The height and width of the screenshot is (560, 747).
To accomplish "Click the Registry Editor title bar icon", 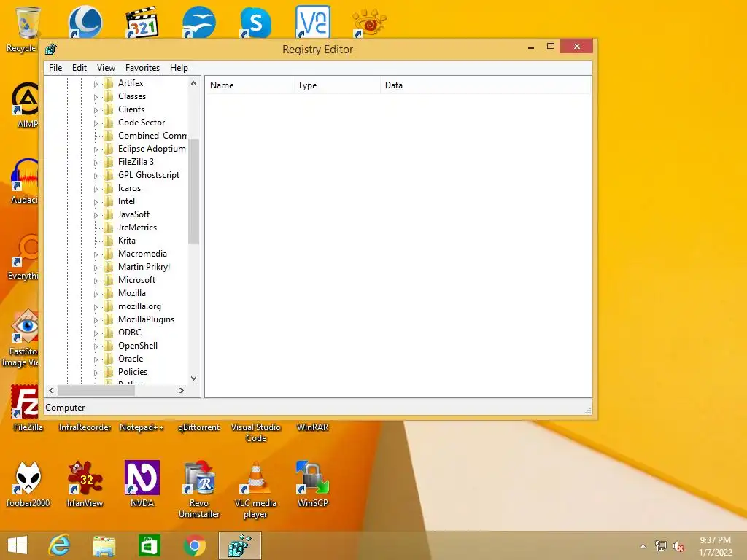I will pos(51,49).
